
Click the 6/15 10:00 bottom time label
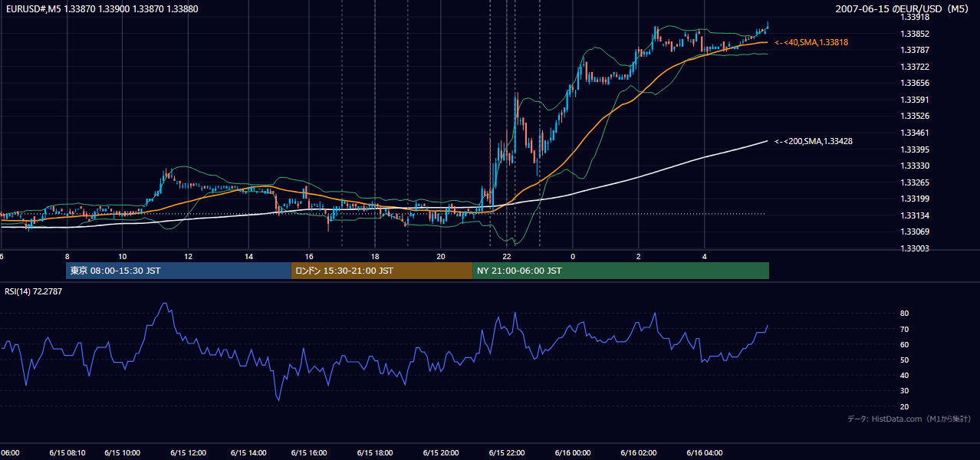click(123, 452)
